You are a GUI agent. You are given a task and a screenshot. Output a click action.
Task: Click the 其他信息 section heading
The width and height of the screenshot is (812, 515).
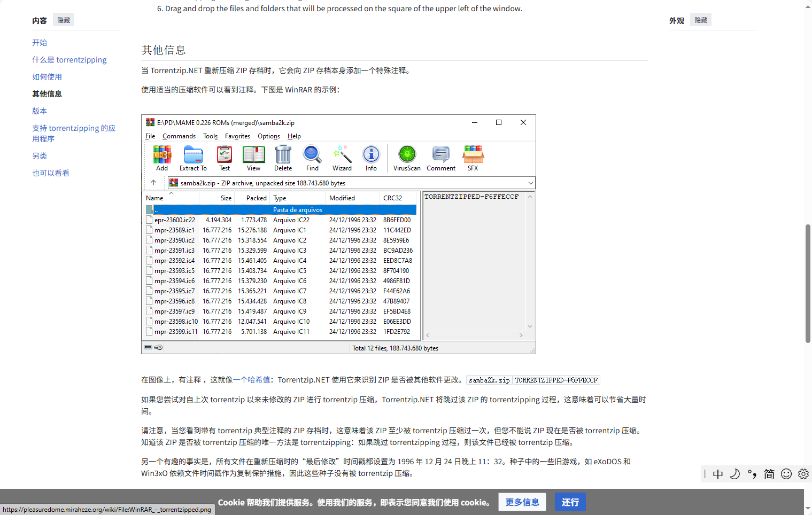click(164, 50)
